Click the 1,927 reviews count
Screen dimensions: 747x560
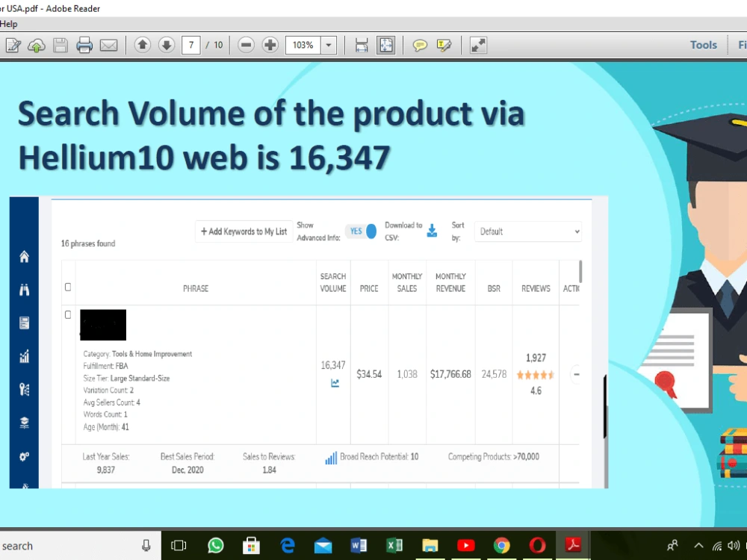click(x=536, y=358)
